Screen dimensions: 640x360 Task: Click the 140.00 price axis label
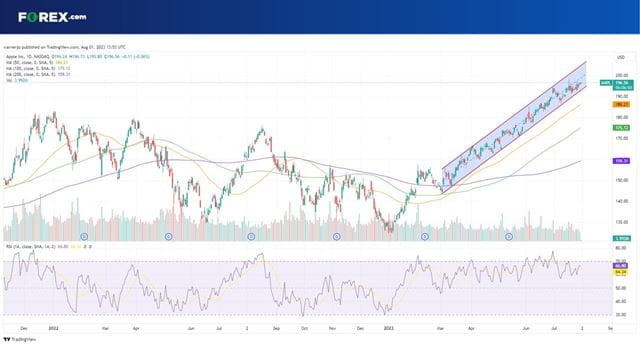pyautogui.click(x=622, y=201)
